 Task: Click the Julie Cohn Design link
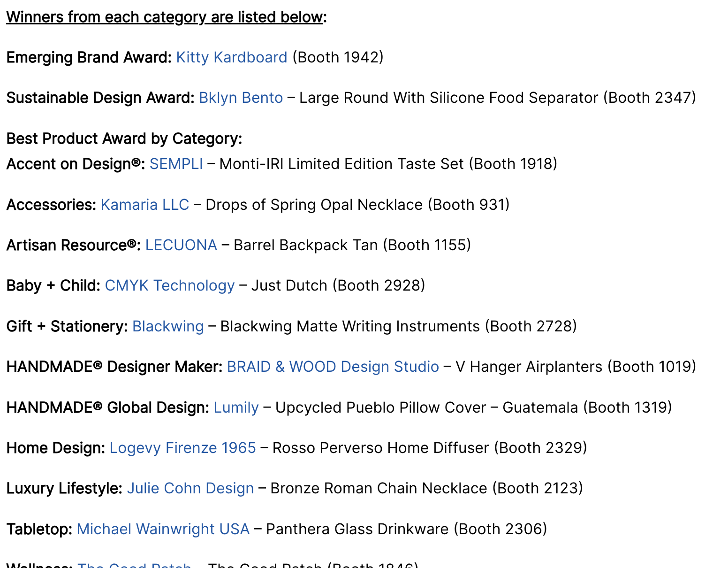tap(190, 488)
